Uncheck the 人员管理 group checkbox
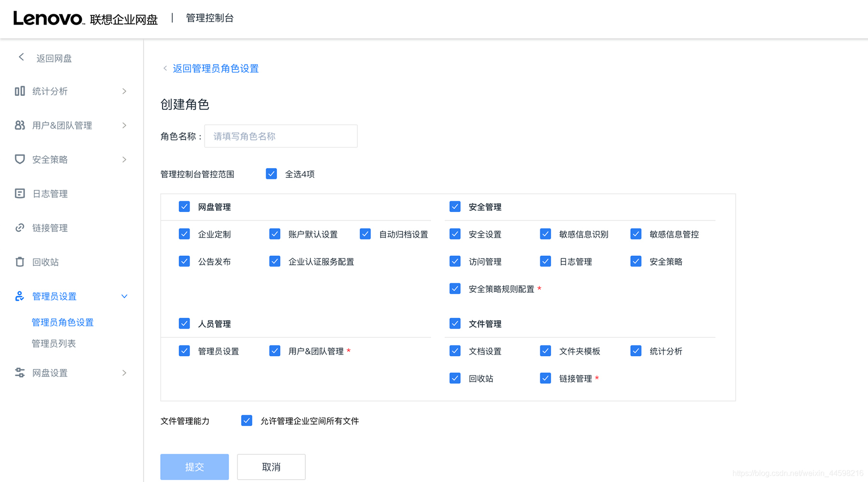This screenshot has width=868, height=482. click(184, 323)
